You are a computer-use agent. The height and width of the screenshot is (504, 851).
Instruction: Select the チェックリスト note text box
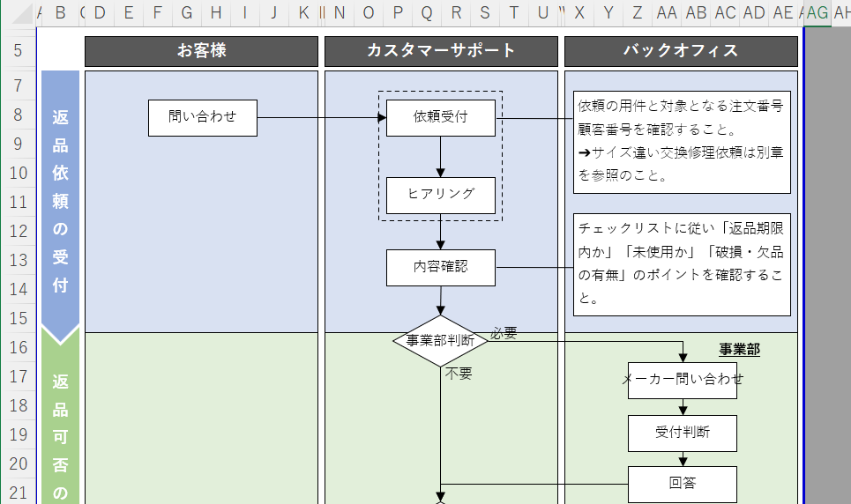point(682,263)
